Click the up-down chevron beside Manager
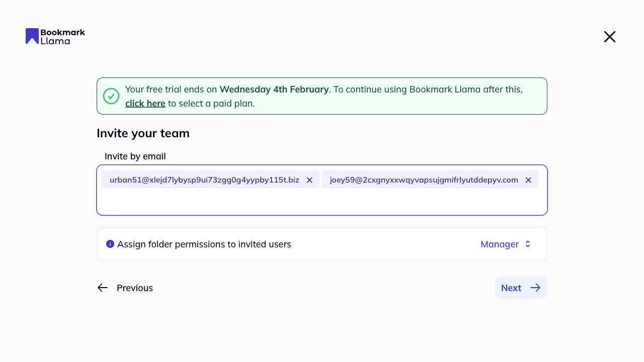The image size is (644, 362). 527,244
